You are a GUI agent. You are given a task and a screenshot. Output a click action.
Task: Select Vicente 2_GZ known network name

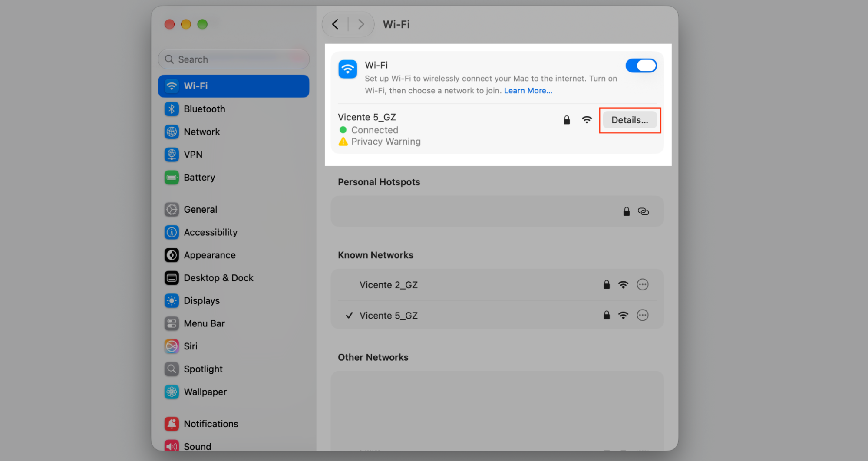(x=389, y=285)
